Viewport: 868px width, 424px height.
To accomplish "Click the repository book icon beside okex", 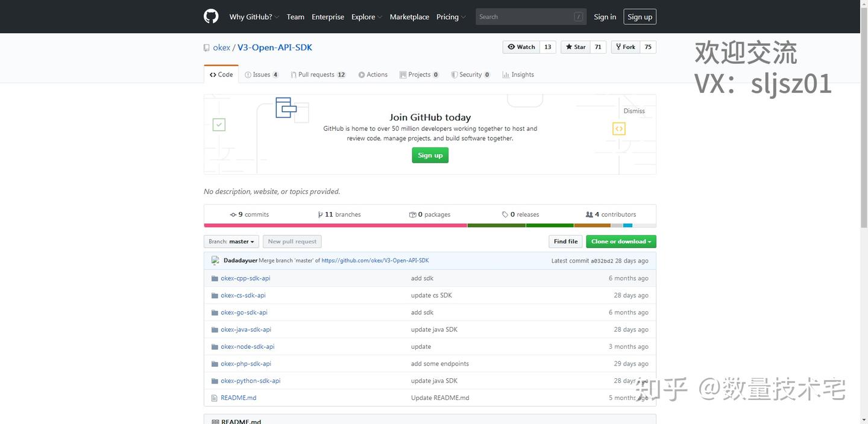I will [207, 48].
